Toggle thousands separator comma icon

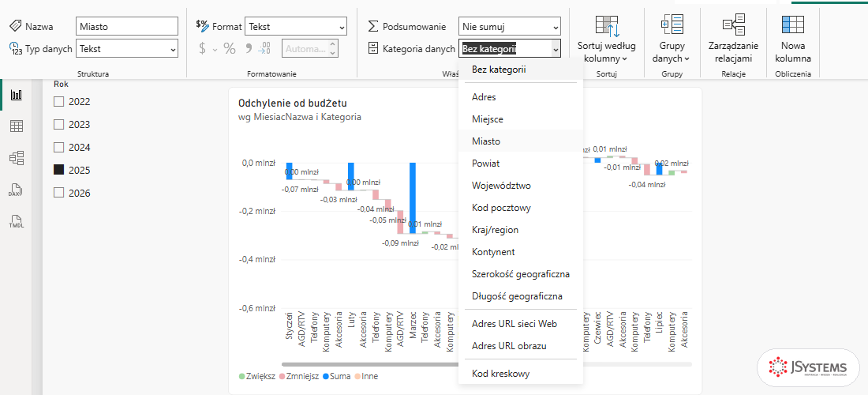249,47
